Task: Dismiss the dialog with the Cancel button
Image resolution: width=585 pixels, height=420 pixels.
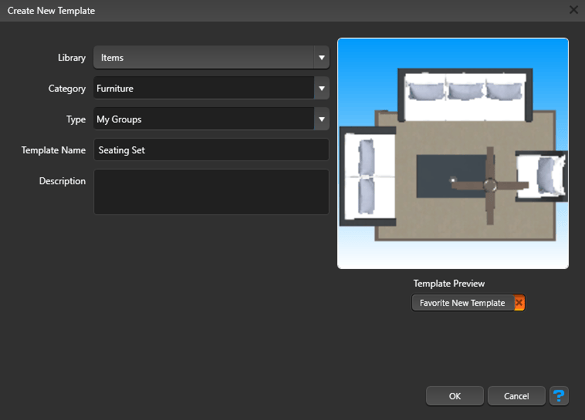Action: tap(517, 396)
